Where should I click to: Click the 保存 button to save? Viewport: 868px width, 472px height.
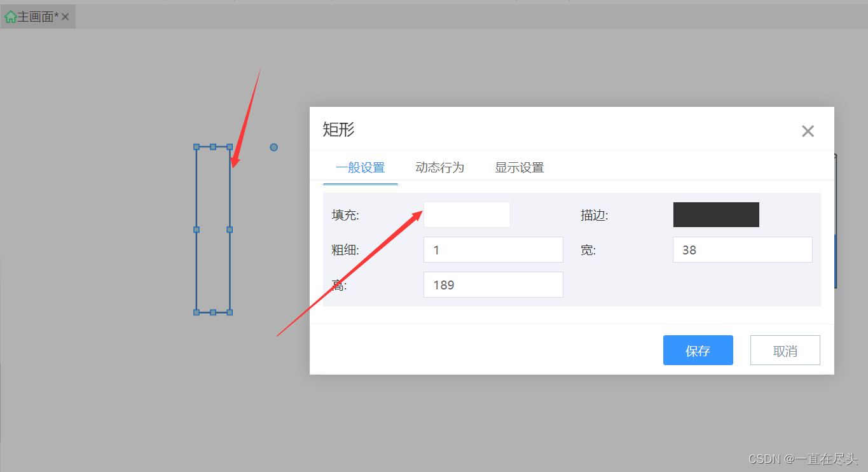[698, 350]
